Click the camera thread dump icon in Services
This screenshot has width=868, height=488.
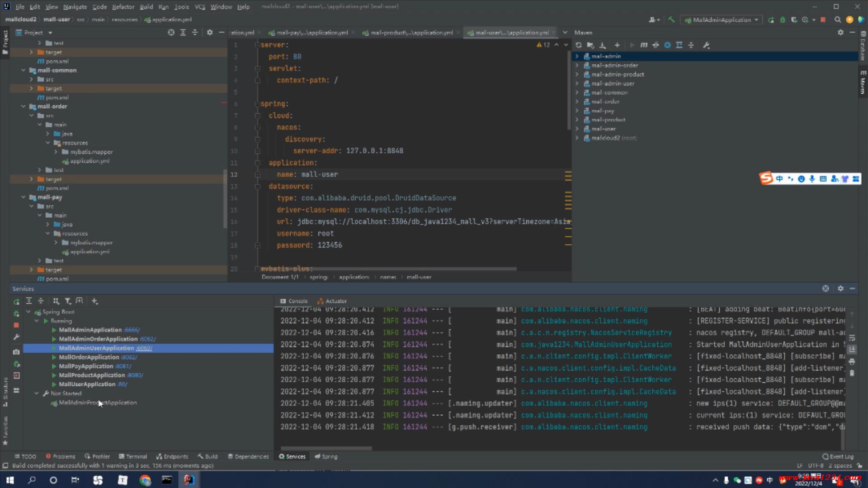(x=16, y=352)
